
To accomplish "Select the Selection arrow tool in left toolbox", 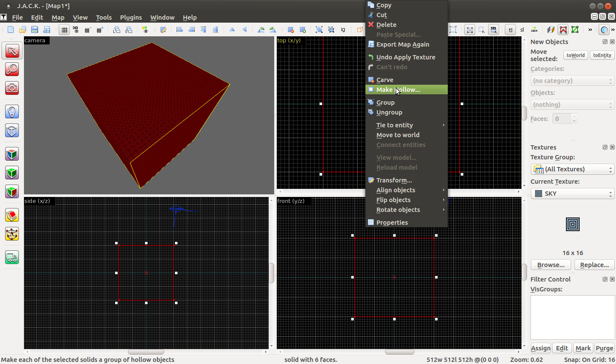I will click(x=12, y=51).
